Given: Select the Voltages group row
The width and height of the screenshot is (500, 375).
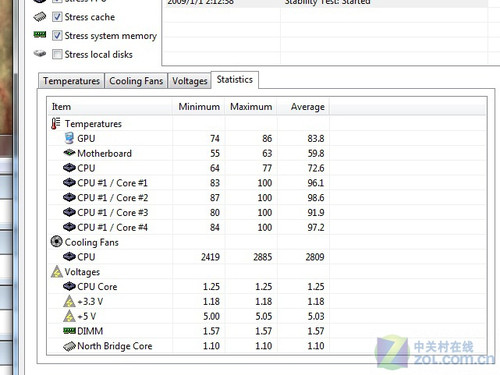Looking at the screenshot, I should pos(82,272).
